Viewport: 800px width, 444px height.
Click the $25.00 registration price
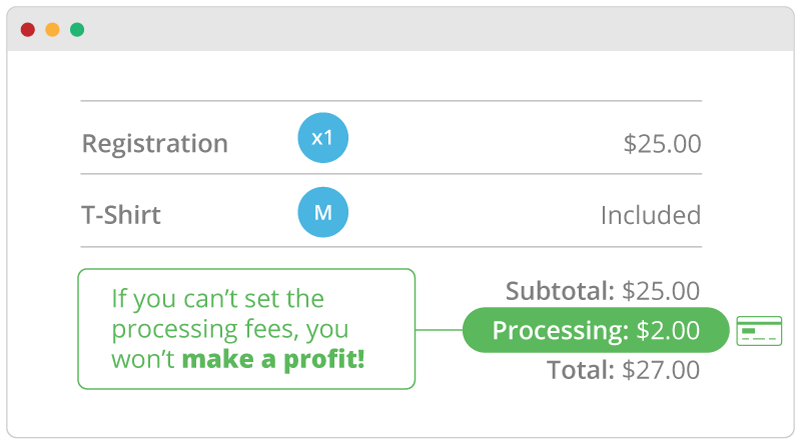click(x=662, y=143)
